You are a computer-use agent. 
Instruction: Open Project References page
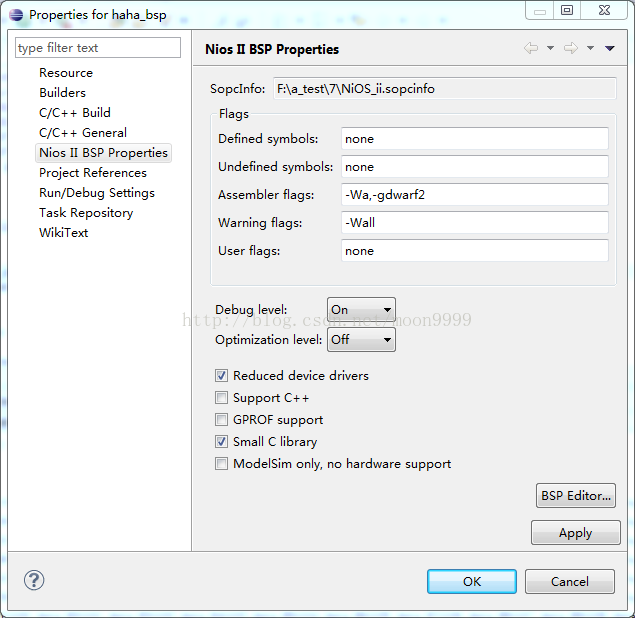93,173
